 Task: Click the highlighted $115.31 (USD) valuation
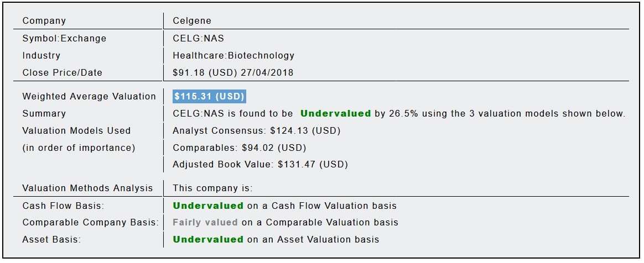[209, 96]
